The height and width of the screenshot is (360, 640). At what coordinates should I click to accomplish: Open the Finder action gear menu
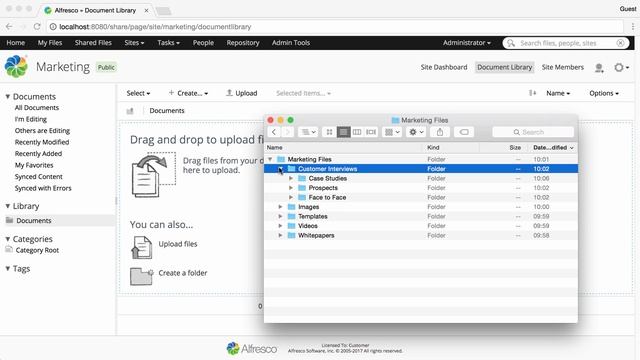point(416,132)
